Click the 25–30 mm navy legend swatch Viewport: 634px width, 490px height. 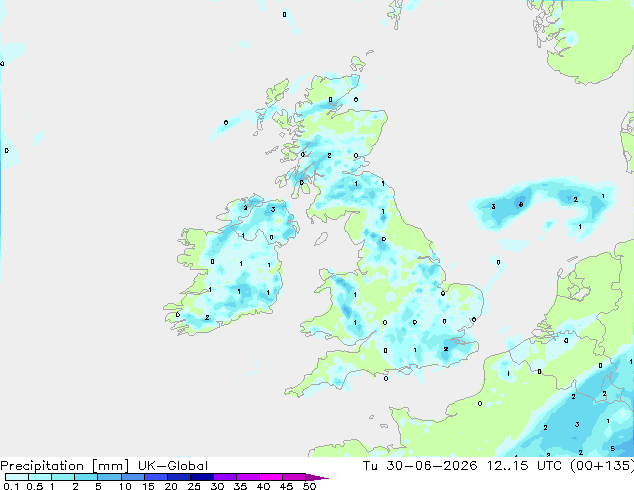201,477
